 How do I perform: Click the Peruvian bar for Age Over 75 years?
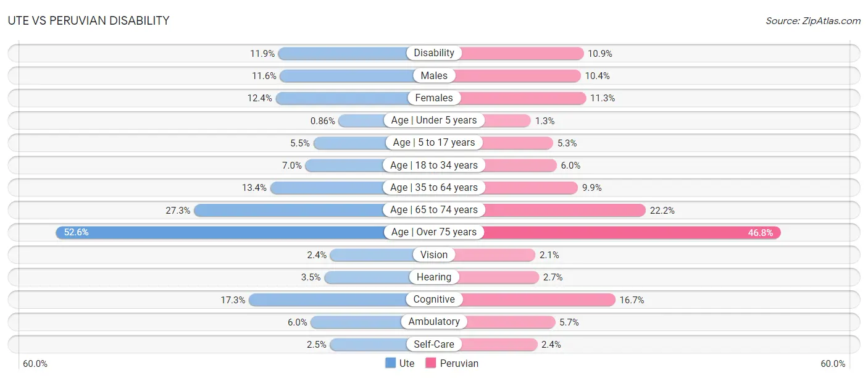[630, 232]
